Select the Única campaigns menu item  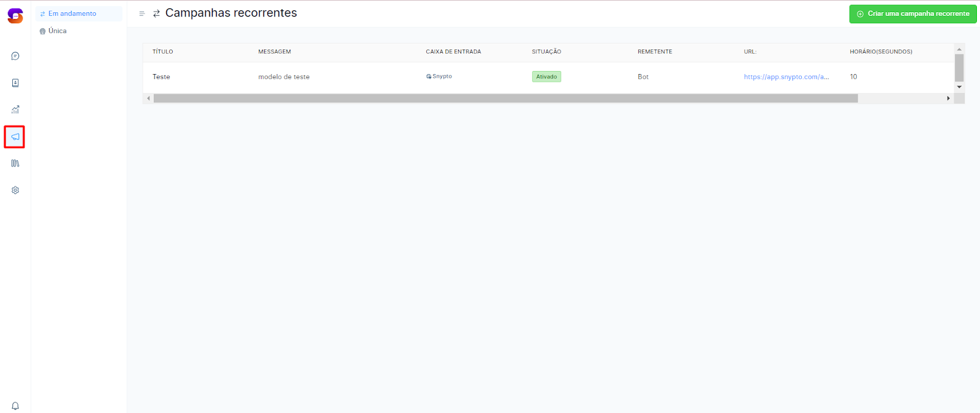pyautogui.click(x=78, y=31)
